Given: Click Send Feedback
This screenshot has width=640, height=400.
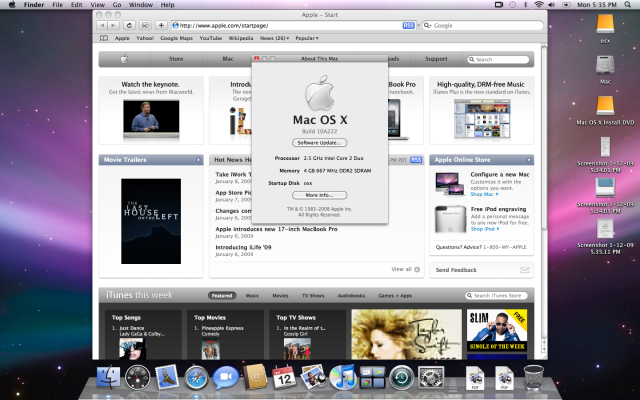Looking at the screenshot, I should 482,270.
